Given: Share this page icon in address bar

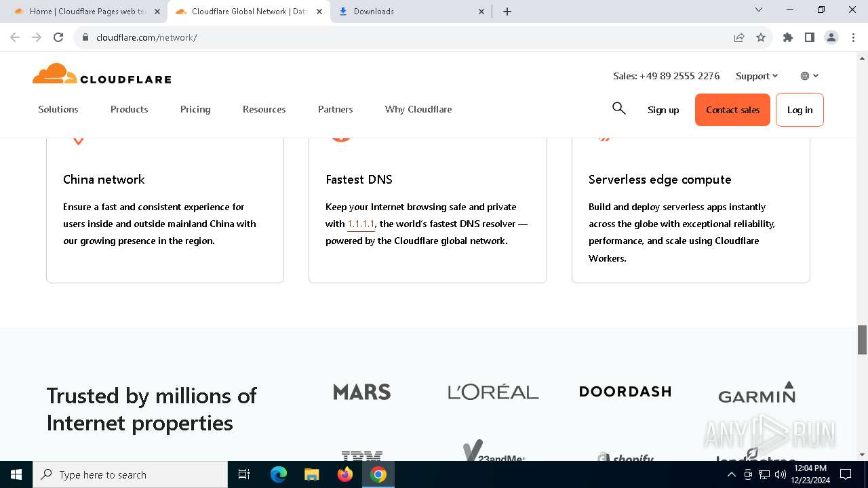Looking at the screenshot, I should click(x=739, y=37).
